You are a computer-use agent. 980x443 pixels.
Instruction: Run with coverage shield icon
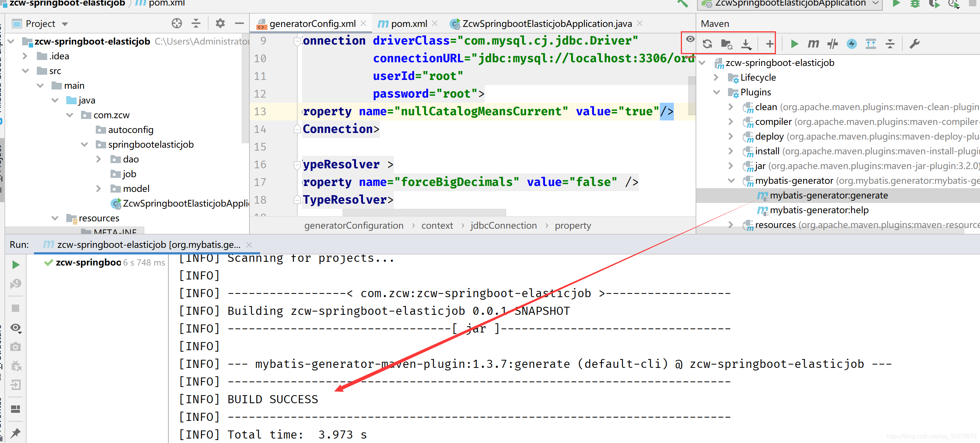pos(934,4)
